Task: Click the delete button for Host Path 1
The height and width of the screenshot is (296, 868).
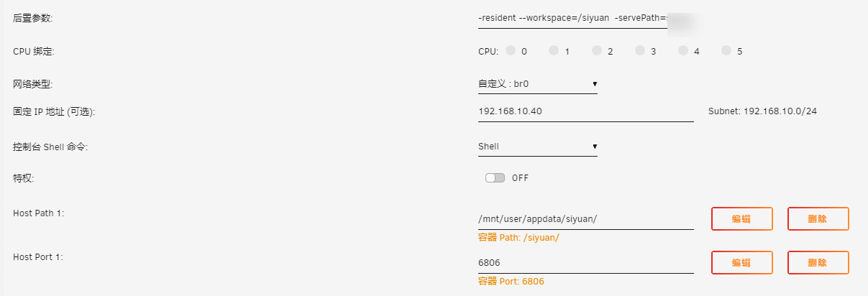Action: [x=818, y=219]
